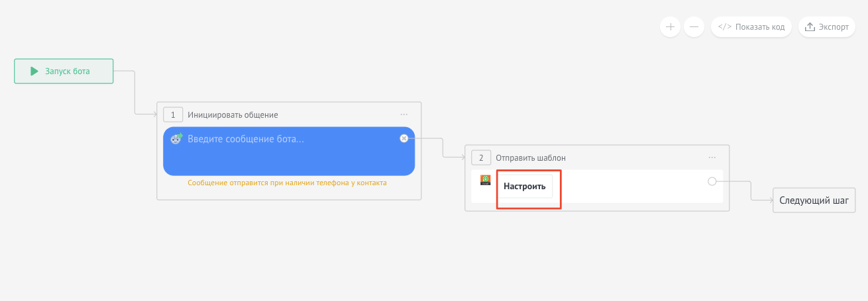
Task: Click the play icon in Запуск бота
Action: 34,71
